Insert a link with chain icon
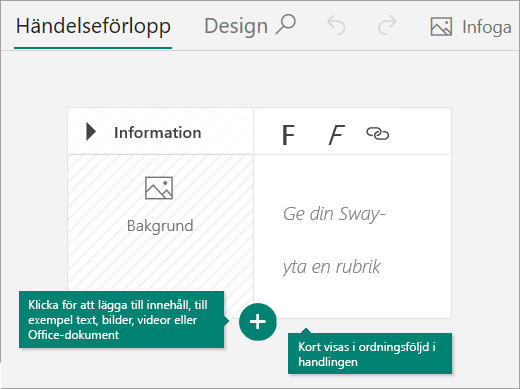The height and width of the screenshot is (389, 520). 377,134
